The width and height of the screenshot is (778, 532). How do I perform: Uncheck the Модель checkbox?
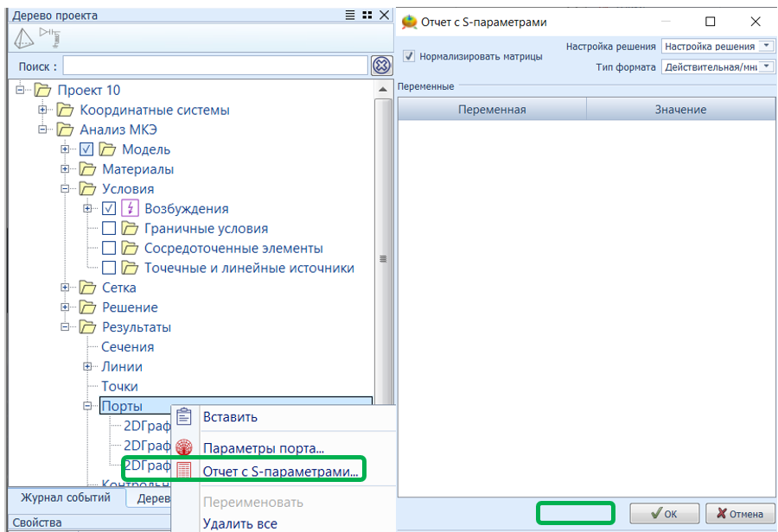coord(86,149)
